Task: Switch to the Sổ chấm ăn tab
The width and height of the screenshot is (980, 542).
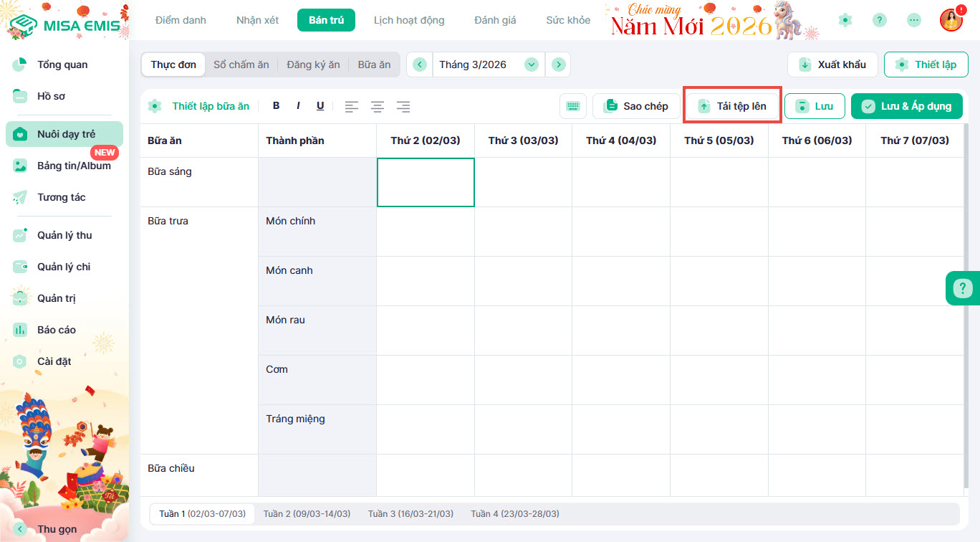Action: click(241, 65)
